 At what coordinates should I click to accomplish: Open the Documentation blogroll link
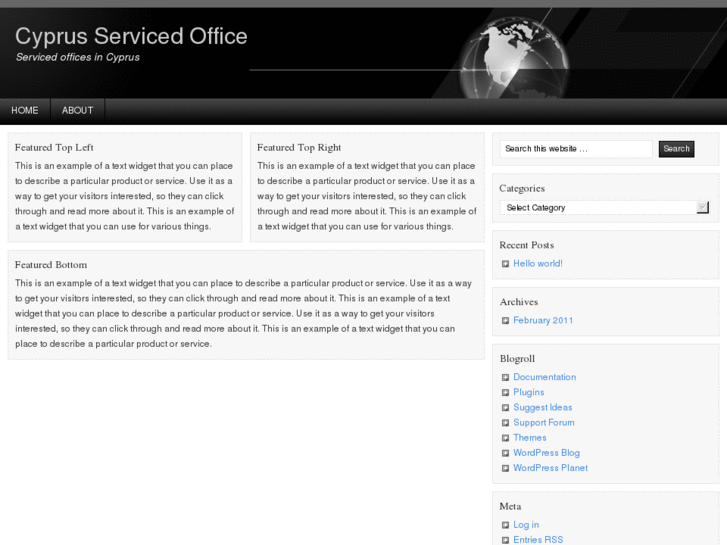point(545,377)
